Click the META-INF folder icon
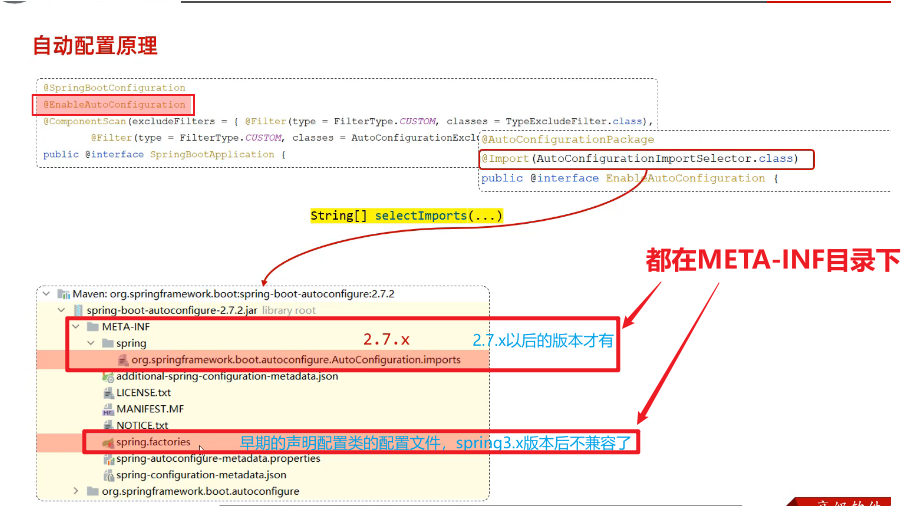924x517 pixels. [92, 326]
